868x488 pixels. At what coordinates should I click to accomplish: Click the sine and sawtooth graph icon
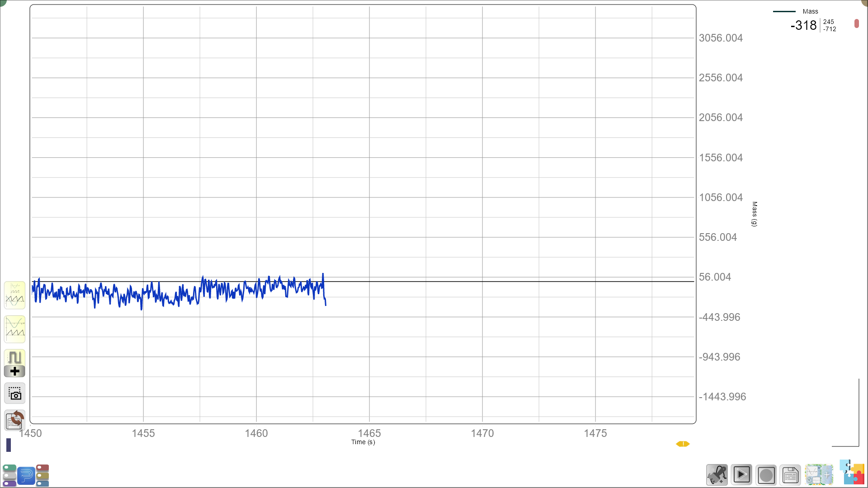[x=14, y=329]
